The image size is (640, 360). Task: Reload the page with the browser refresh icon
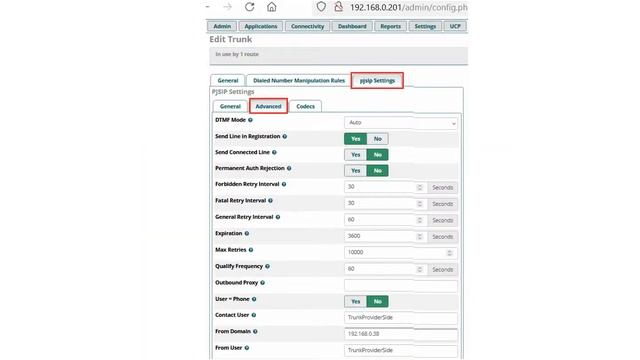point(250,7)
